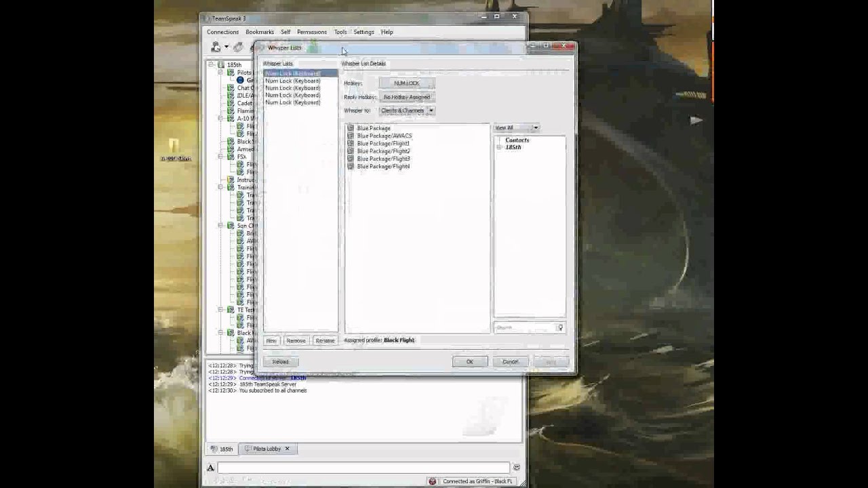Screen dimensions: 868x488
Task: Click OK in Whisper Lists dialog
Action: tap(470, 362)
